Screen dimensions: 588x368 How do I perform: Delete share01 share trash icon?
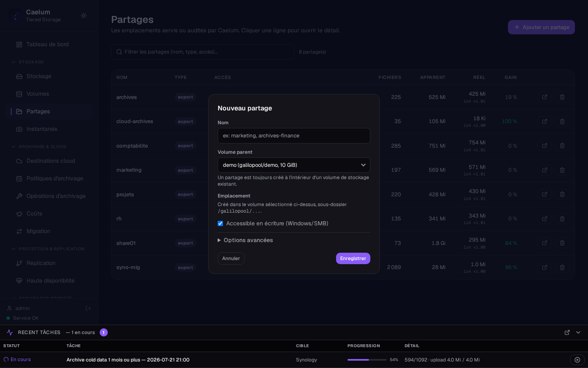click(x=562, y=243)
